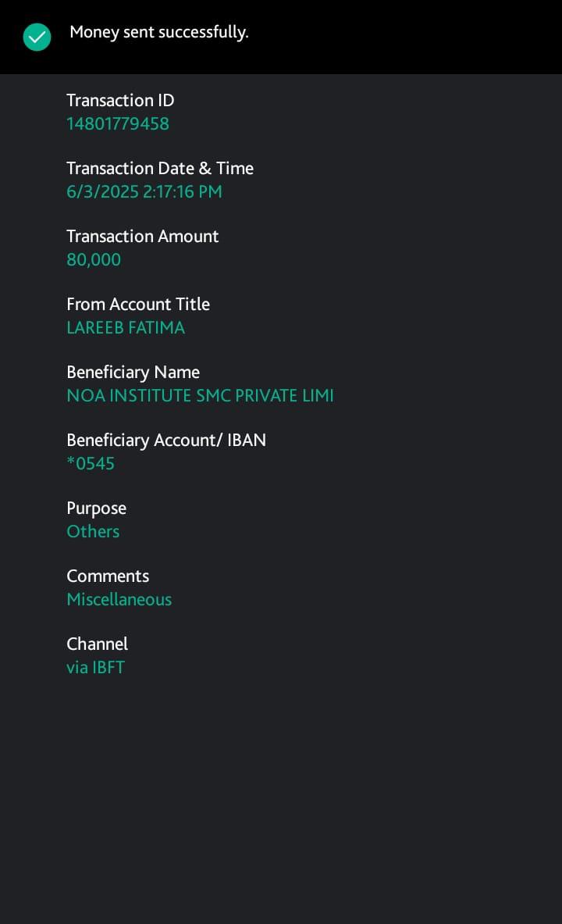
Task: Tap the Beneficiary Account/ IBAN label
Action: 166,441
